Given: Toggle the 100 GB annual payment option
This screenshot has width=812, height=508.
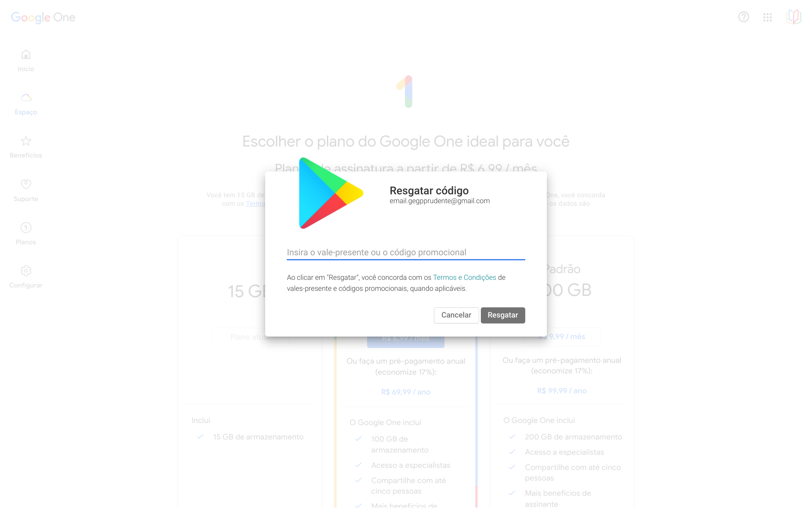Looking at the screenshot, I should pyautogui.click(x=406, y=390).
